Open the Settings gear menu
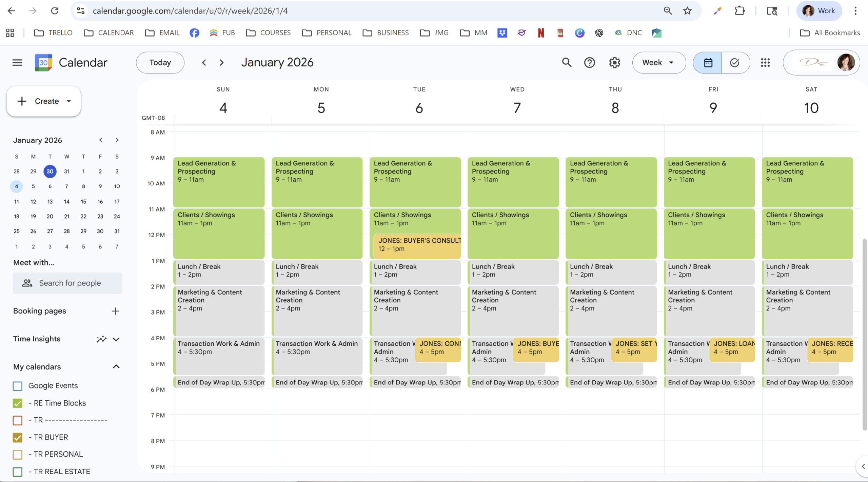Image resolution: width=868 pixels, height=482 pixels. (x=614, y=63)
